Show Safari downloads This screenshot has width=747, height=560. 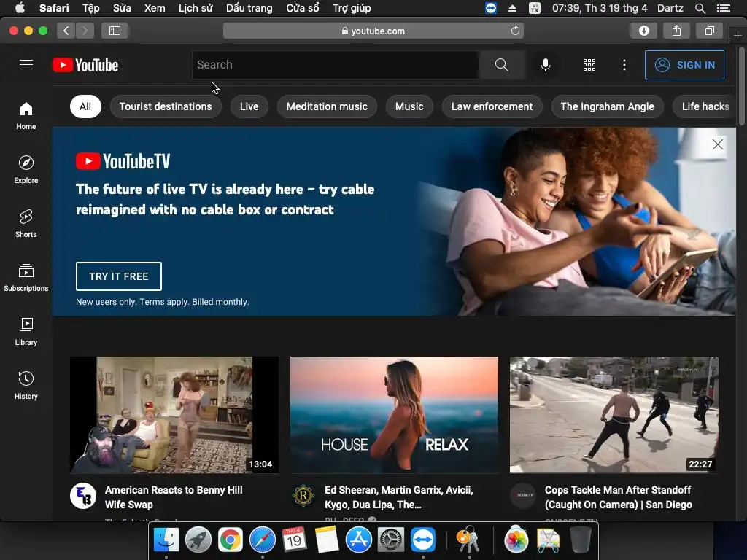(643, 31)
